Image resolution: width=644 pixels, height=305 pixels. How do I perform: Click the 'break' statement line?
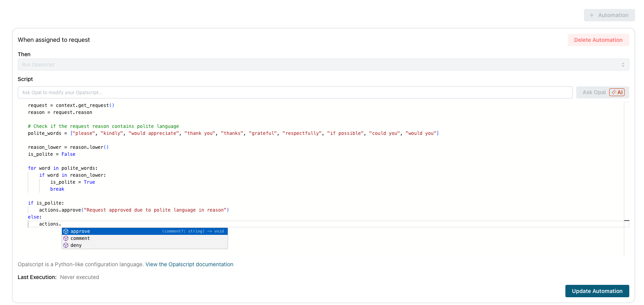point(57,189)
